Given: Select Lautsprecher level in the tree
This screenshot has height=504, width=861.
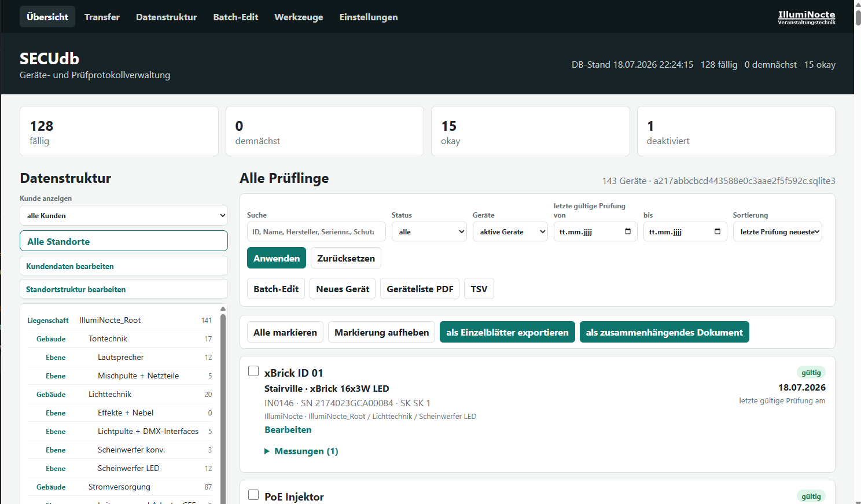Looking at the screenshot, I should (x=120, y=357).
